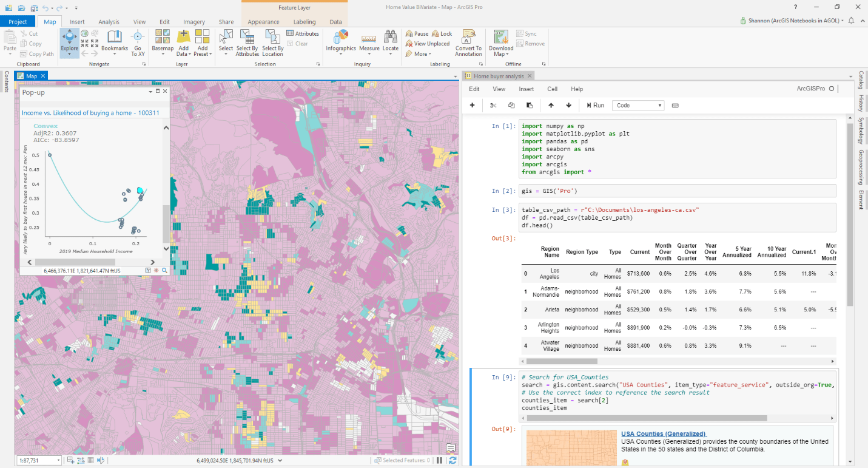
Task: Run the current notebook cell
Action: (595, 105)
